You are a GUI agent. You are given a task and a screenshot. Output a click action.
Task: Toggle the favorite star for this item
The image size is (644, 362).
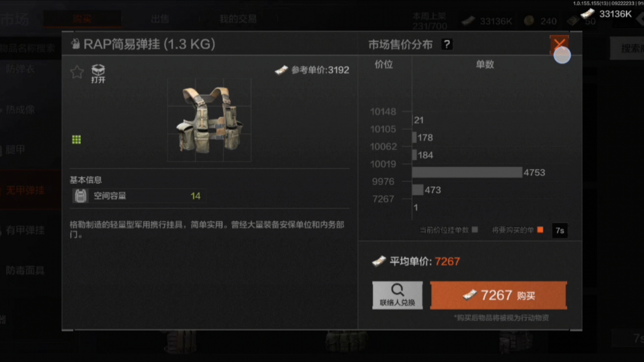coord(77,72)
